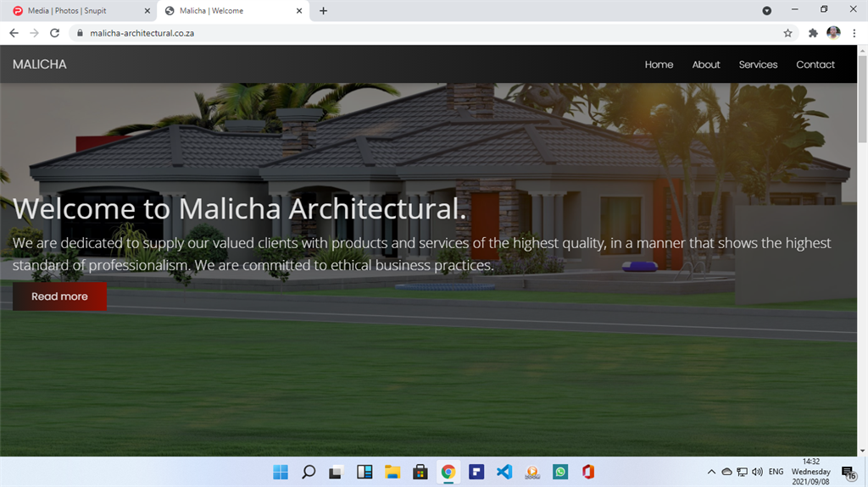
Task: Open Task View on the taskbar
Action: tap(336, 472)
